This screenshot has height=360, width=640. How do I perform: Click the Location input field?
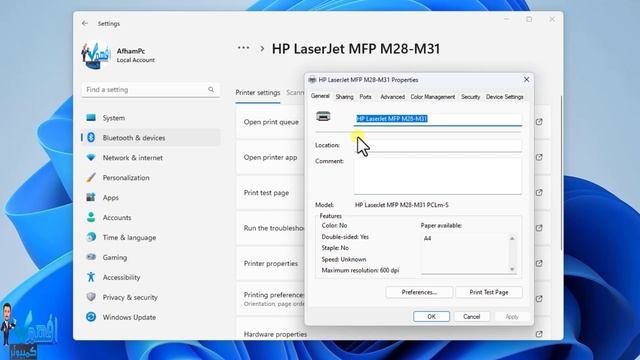click(x=438, y=145)
